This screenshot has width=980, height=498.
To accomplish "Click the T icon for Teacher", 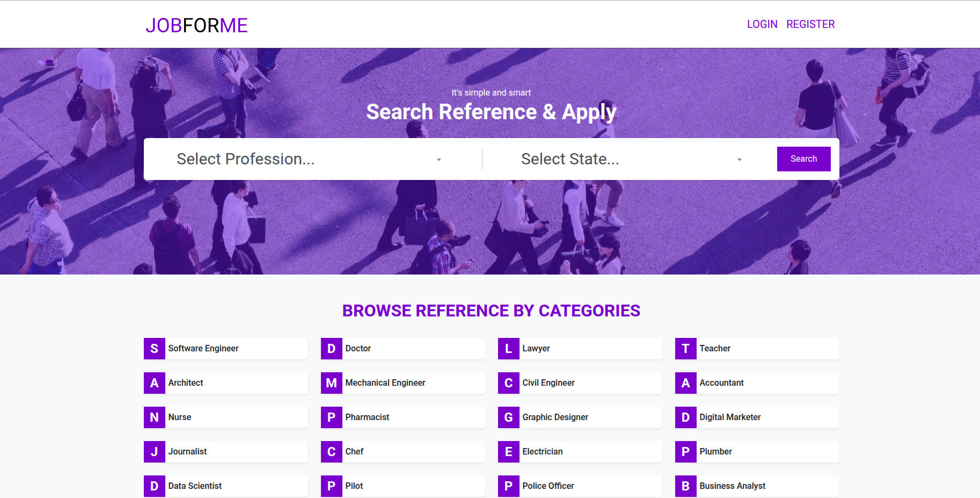I will [x=686, y=349].
